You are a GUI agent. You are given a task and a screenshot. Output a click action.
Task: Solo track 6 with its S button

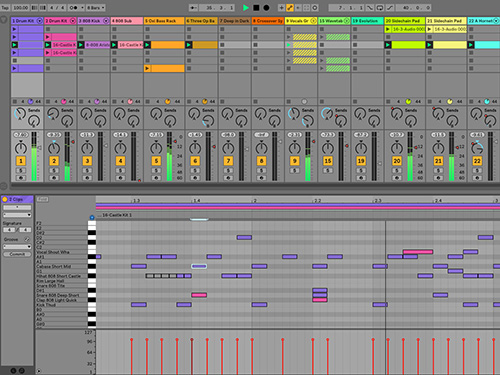point(195,170)
